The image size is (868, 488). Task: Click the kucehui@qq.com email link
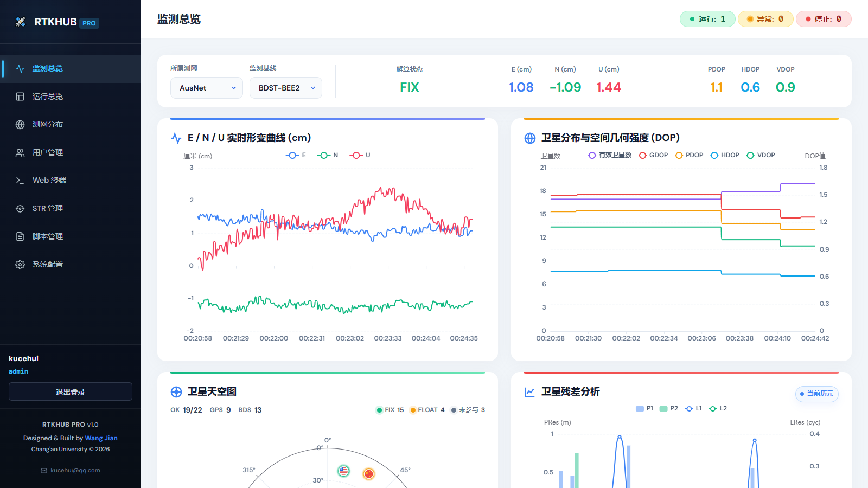pyautogui.click(x=75, y=471)
